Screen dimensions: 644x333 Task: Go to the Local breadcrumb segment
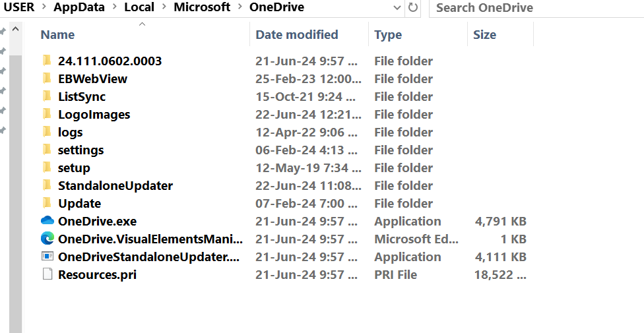click(139, 7)
